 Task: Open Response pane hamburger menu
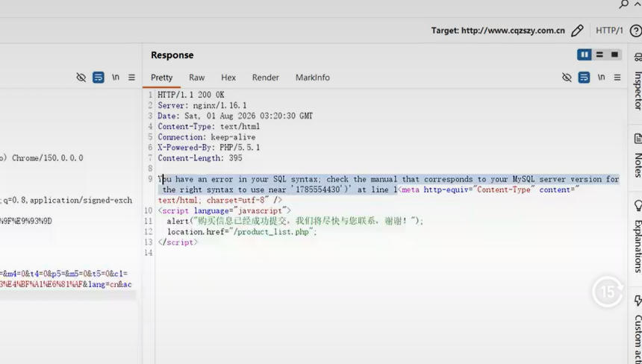pyautogui.click(x=617, y=78)
